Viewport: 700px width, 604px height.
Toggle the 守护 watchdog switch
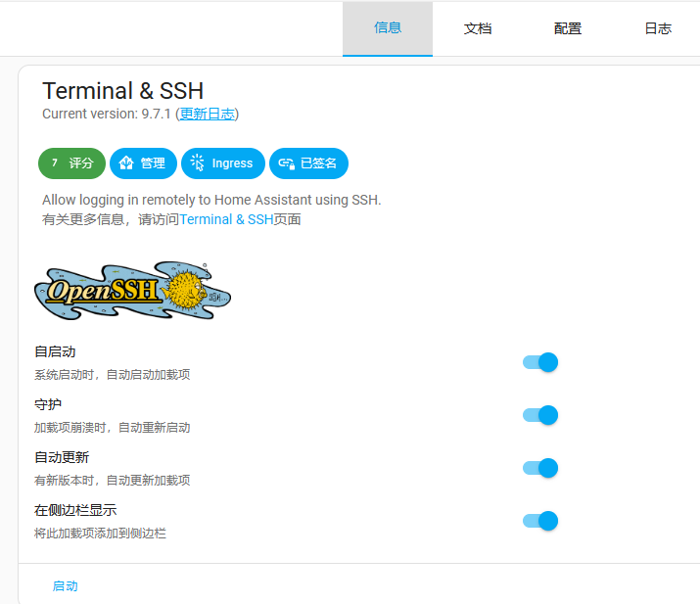click(x=540, y=415)
